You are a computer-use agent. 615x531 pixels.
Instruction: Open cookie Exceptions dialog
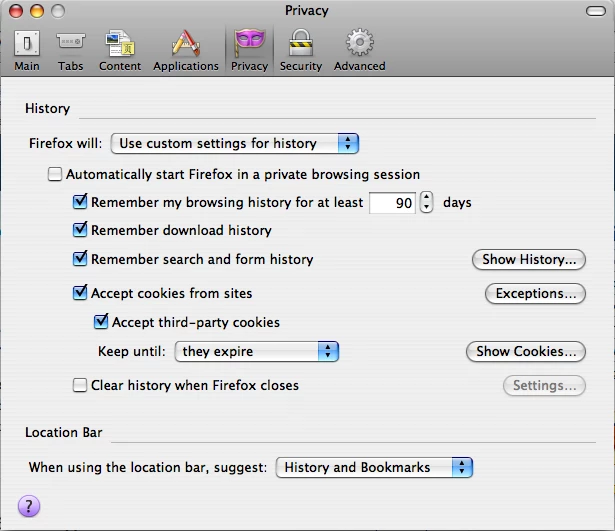[x=535, y=294]
